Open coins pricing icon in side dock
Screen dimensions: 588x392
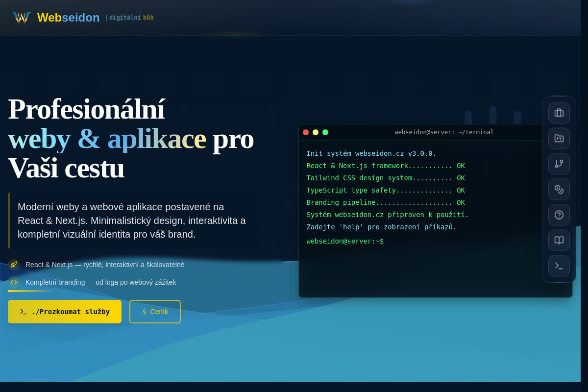point(559,189)
